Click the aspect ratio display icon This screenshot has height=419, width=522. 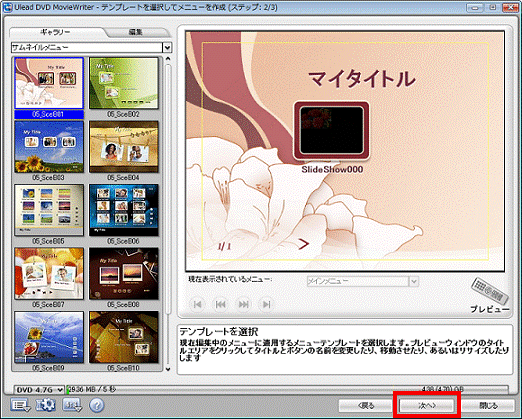coord(72,405)
